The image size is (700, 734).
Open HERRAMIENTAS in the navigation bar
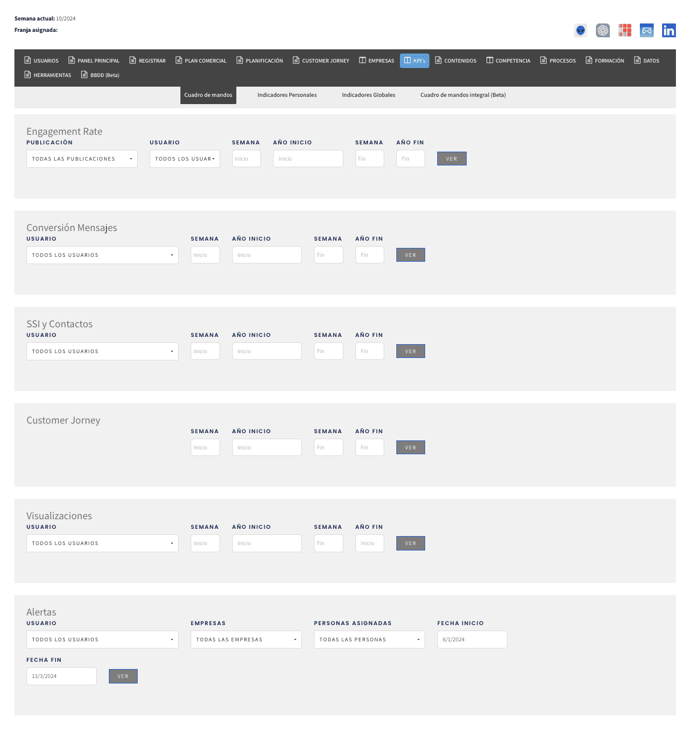click(x=48, y=75)
